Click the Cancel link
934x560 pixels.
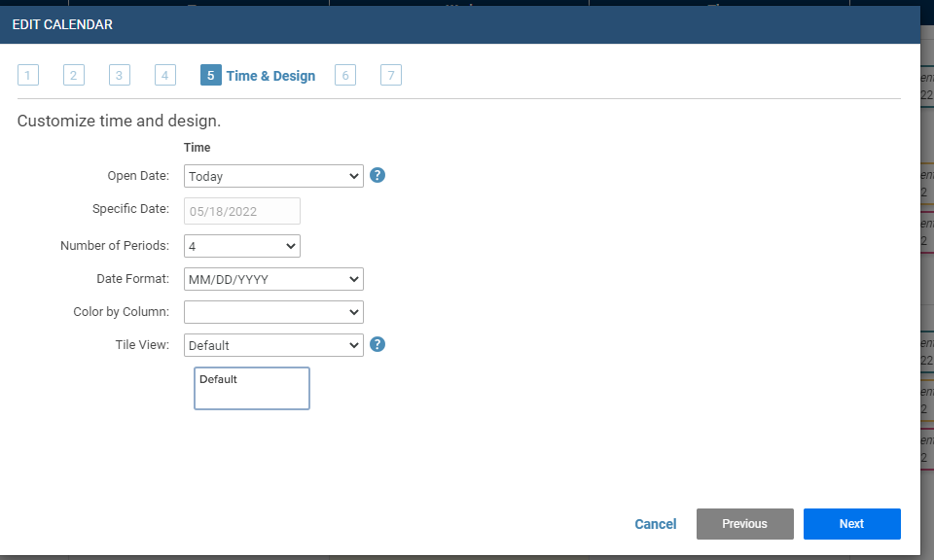coord(655,524)
